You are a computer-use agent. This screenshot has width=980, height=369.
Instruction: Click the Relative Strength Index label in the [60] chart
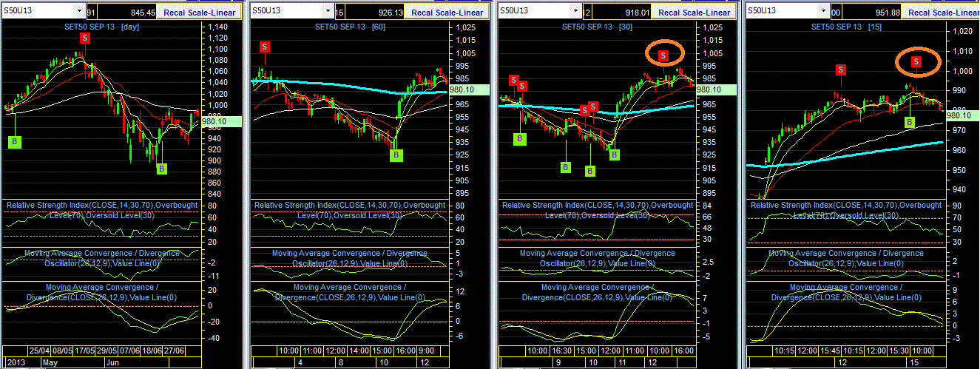pos(350,210)
